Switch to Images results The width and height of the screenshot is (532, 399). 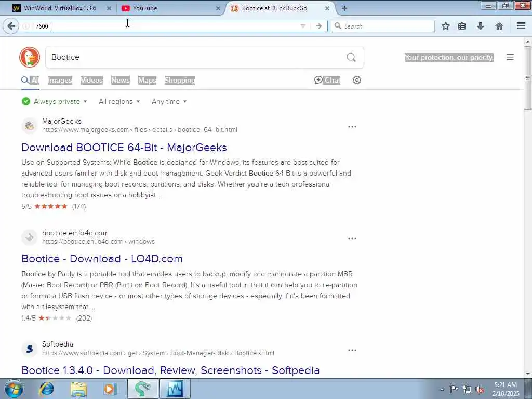(60, 80)
